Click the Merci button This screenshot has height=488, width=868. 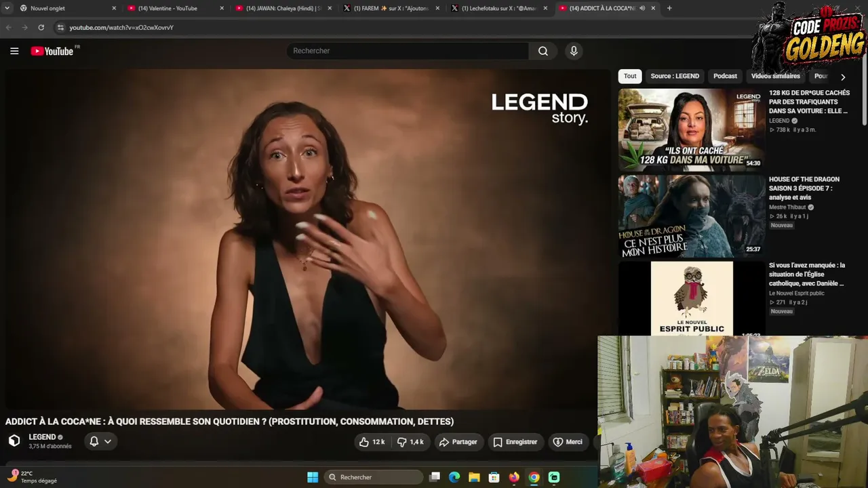(x=568, y=442)
